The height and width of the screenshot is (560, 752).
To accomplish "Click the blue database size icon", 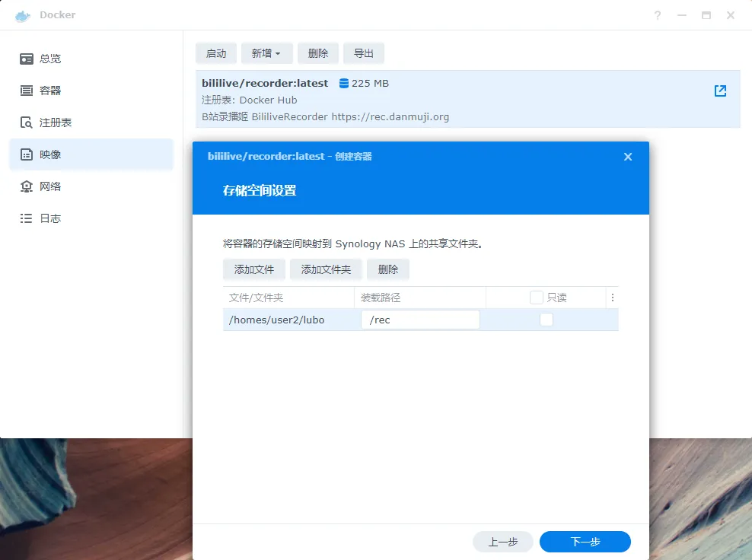I will 344,83.
